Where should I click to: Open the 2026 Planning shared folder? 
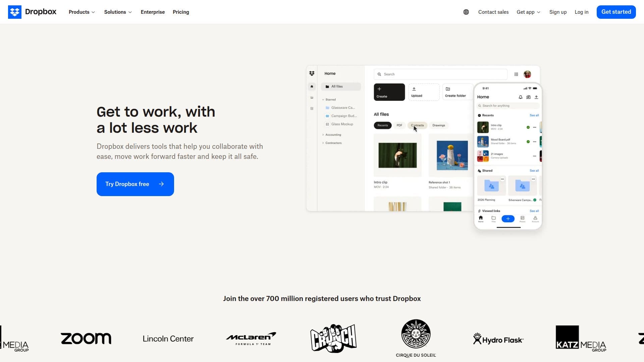click(491, 186)
